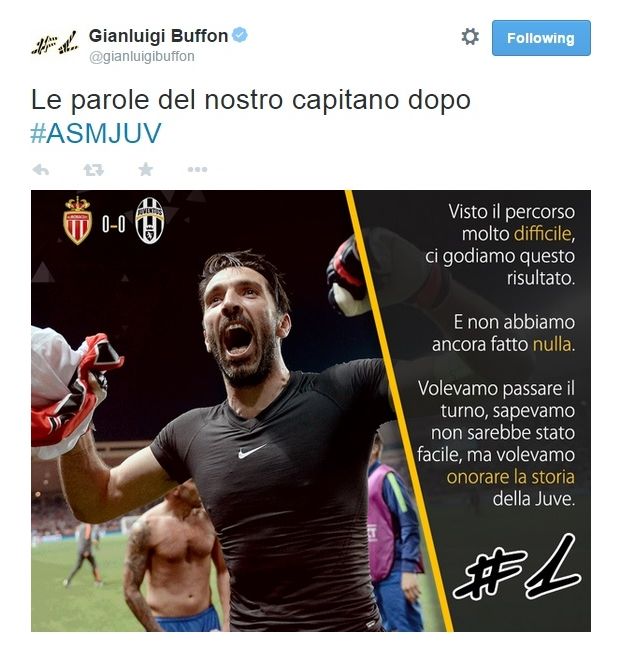Click the 0-0 score text
623x646 pixels.
point(114,224)
